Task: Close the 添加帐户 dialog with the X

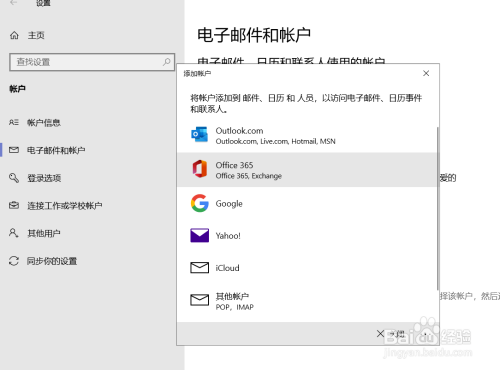Action: (x=426, y=73)
